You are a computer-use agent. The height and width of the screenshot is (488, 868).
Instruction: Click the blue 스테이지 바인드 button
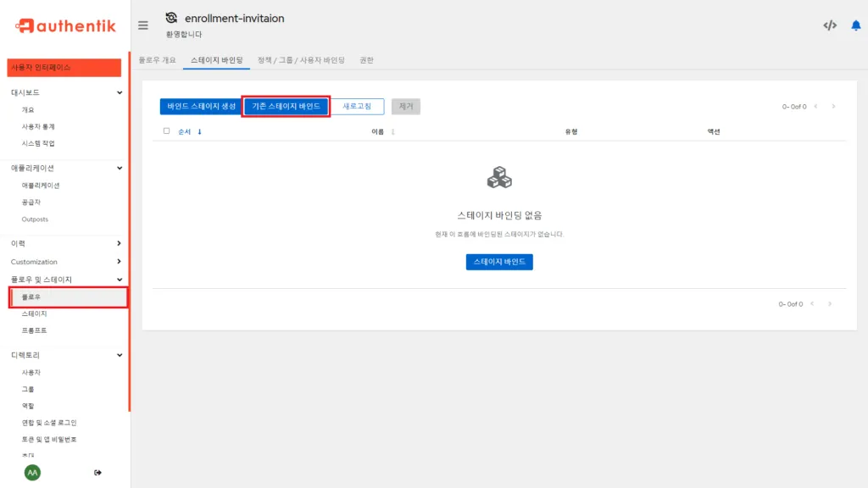pyautogui.click(x=499, y=262)
